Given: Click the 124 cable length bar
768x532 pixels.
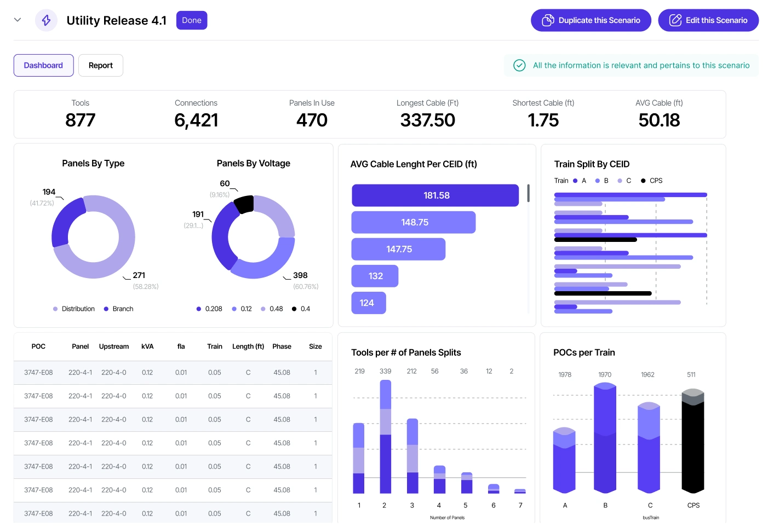Looking at the screenshot, I should (x=369, y=303).
